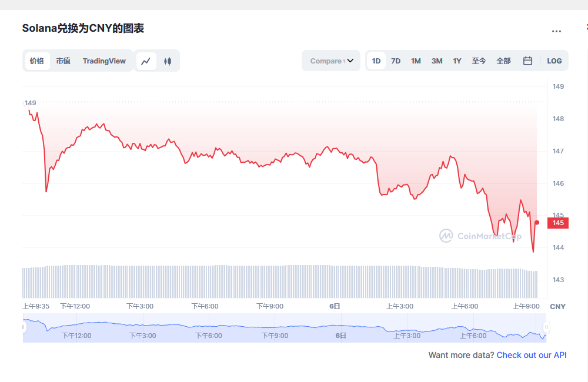Click the 6日 date label on the x-axis
The width and height of the screenshot is (588, 382).
click(x=335, y=306)
